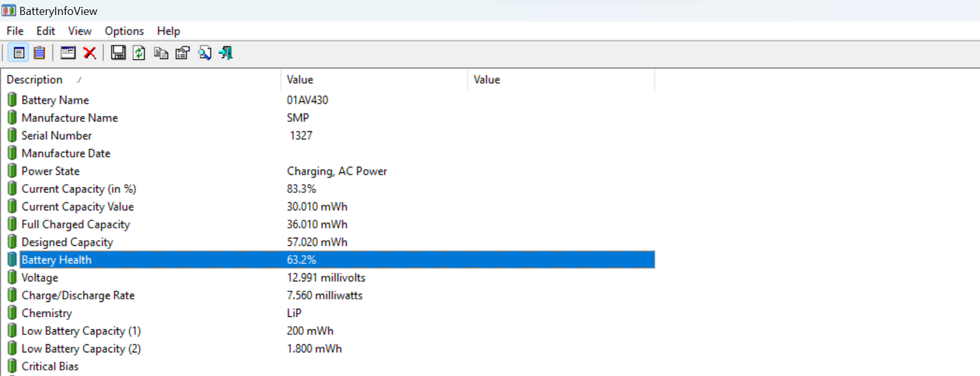Click the red X delete icon
This screenshot has height=376, width=980.
[90, 53]
